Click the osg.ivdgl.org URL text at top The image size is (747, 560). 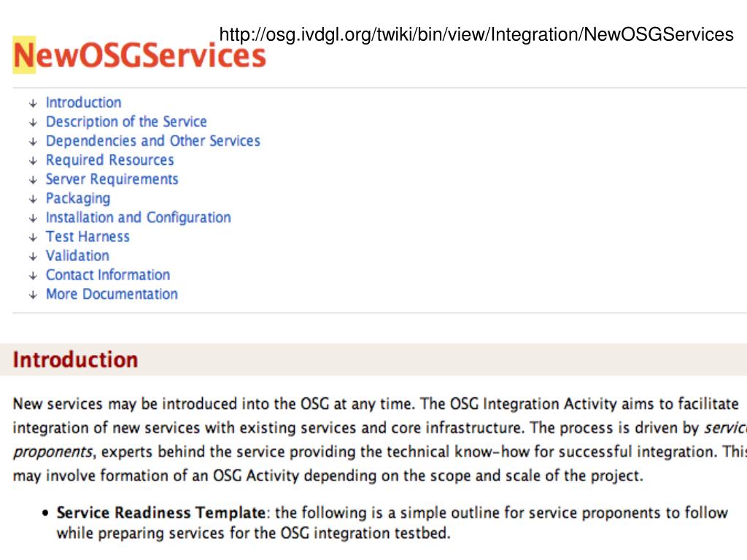click(x=476, y=35)
